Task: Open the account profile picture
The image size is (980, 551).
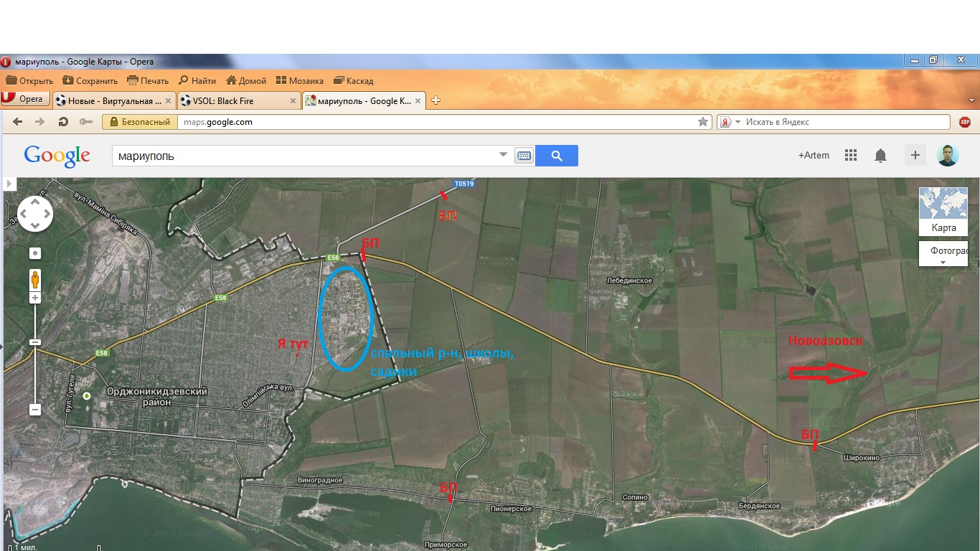Action: pos(948,155)
